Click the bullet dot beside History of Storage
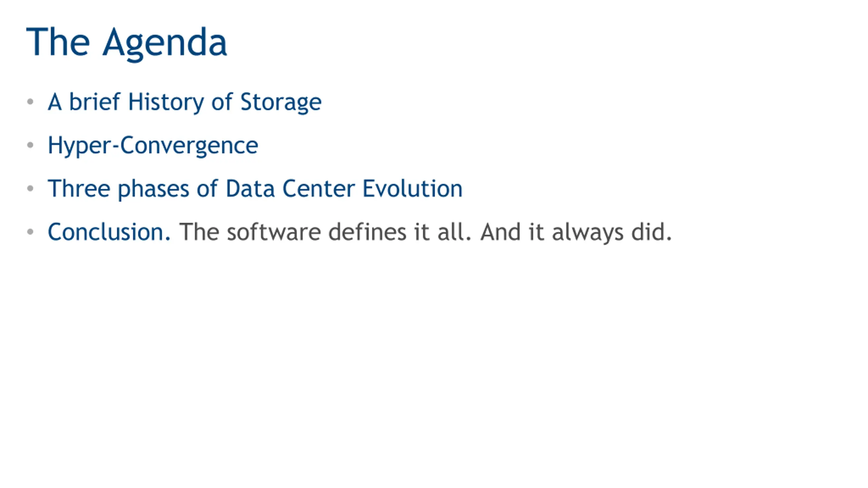The image size is (868, 488). (x=30, y=101)
